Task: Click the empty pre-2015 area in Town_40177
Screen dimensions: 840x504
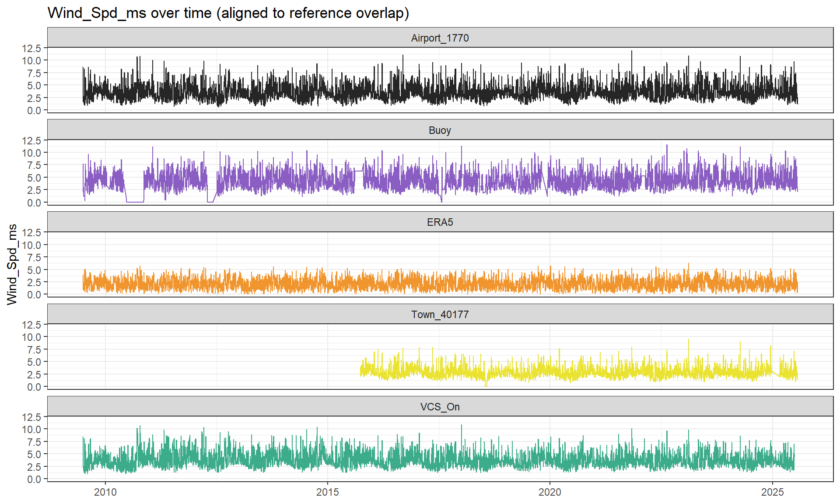Action: (x=197, y=357)
